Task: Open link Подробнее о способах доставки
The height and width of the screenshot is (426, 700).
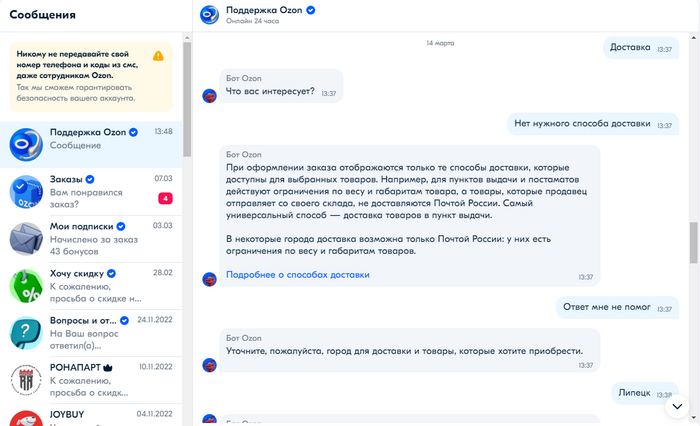Action: 298,274
